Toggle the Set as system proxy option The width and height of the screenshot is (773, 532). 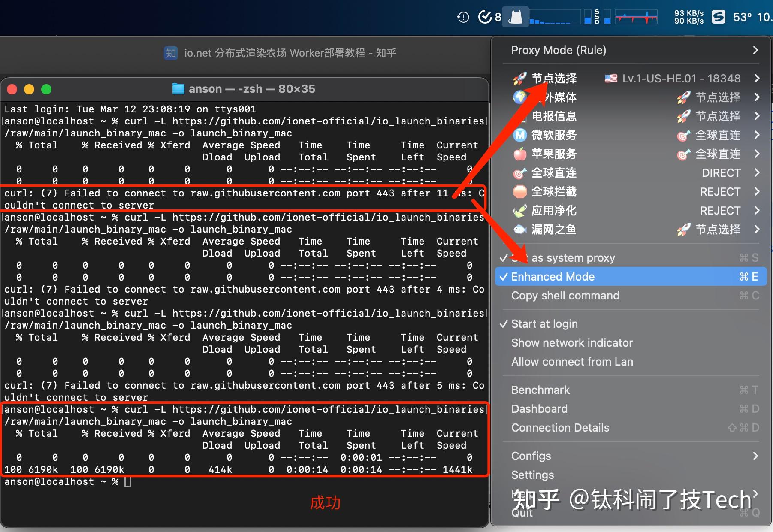tap(631, 258)
